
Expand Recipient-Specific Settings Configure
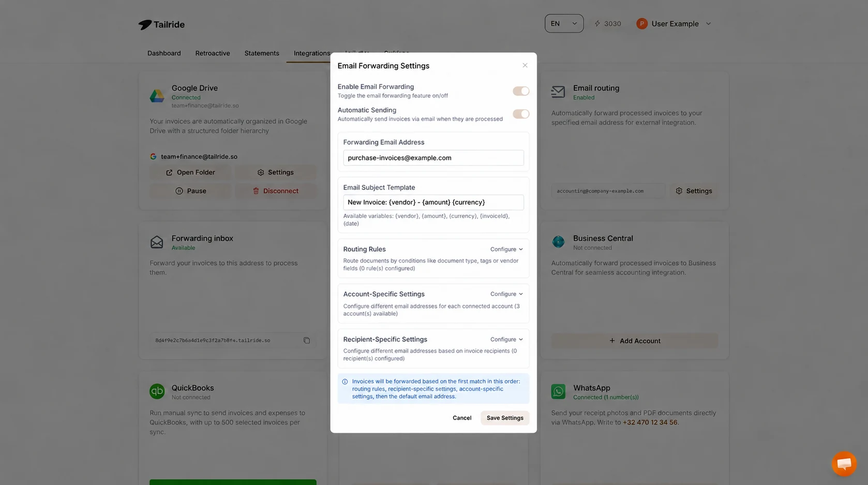[506, 340]
